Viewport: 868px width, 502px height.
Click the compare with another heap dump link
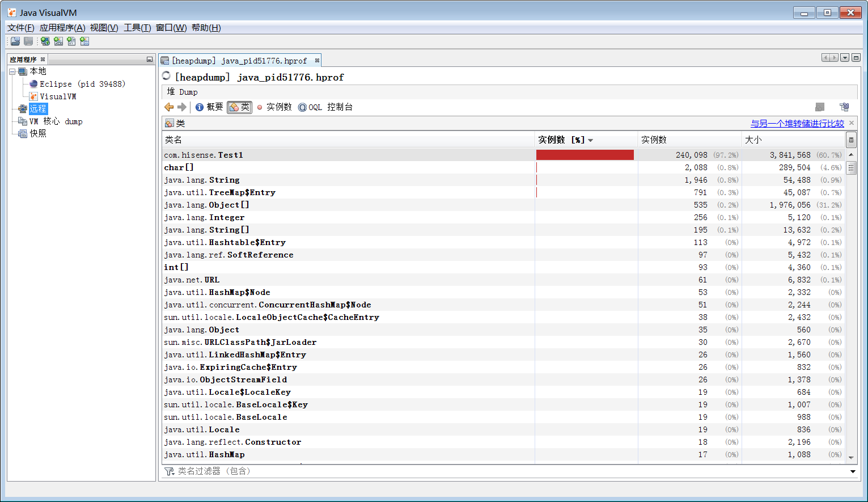(797, 123)
